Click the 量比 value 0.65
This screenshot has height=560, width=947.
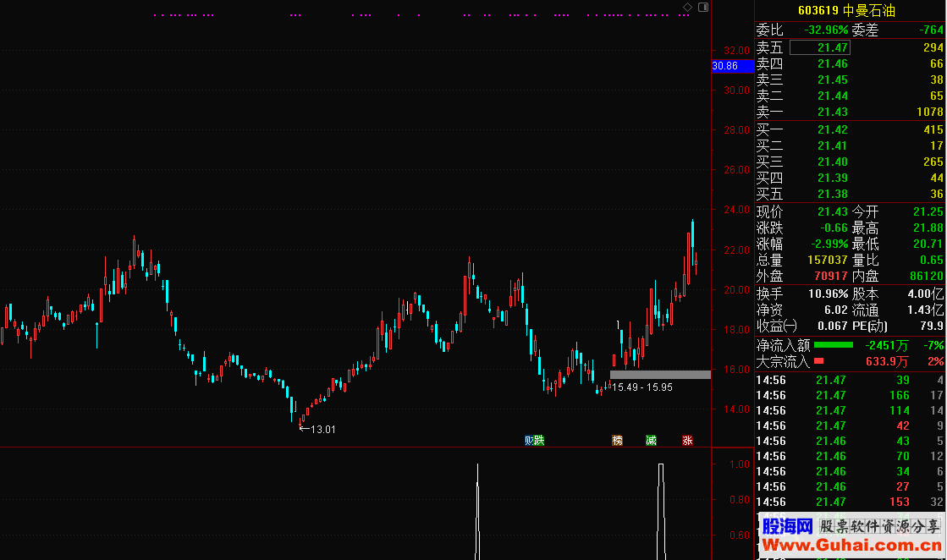[932, 260]
